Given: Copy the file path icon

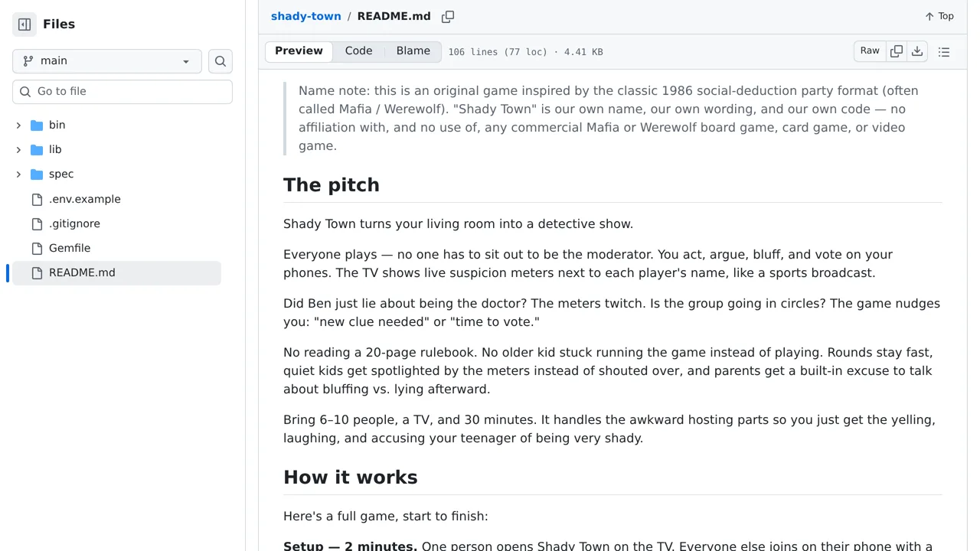Looking at the screenshot, I should point(448,16).
